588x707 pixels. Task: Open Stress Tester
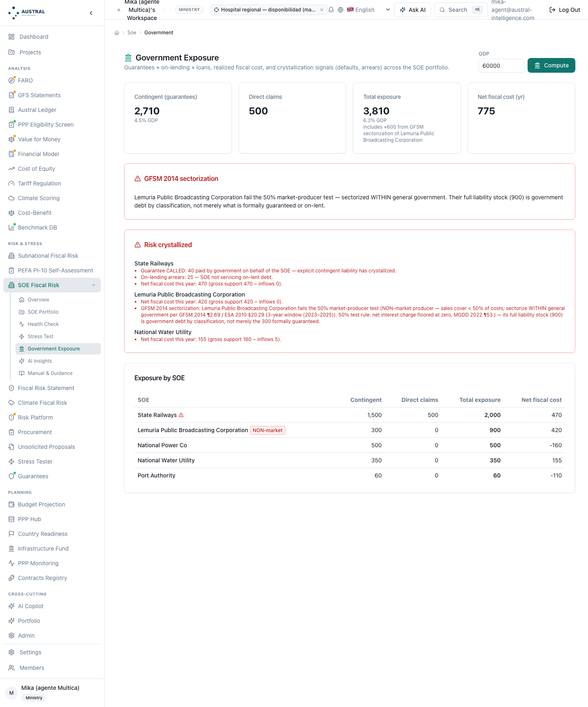pyautogui.click(x=52, y=462)
